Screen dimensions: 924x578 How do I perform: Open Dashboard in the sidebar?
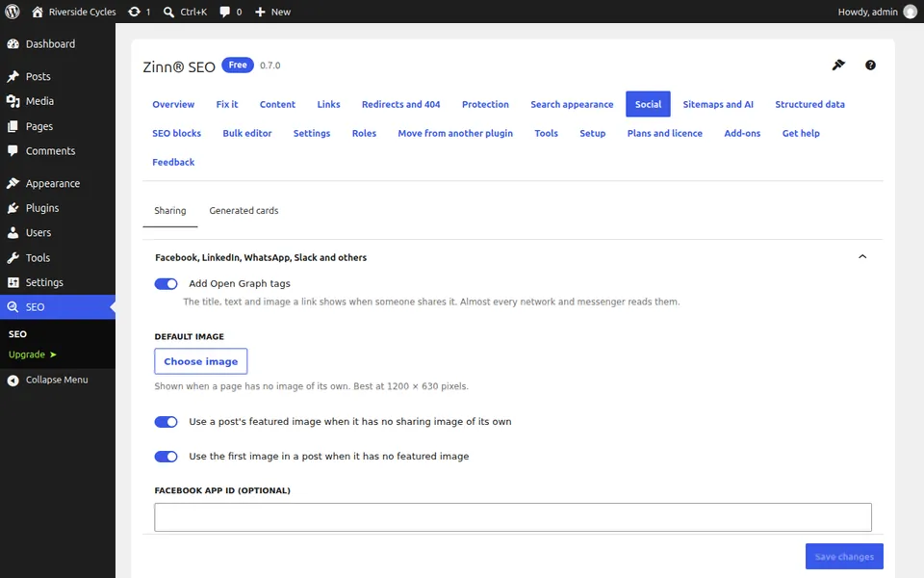[x=58, y=43]
